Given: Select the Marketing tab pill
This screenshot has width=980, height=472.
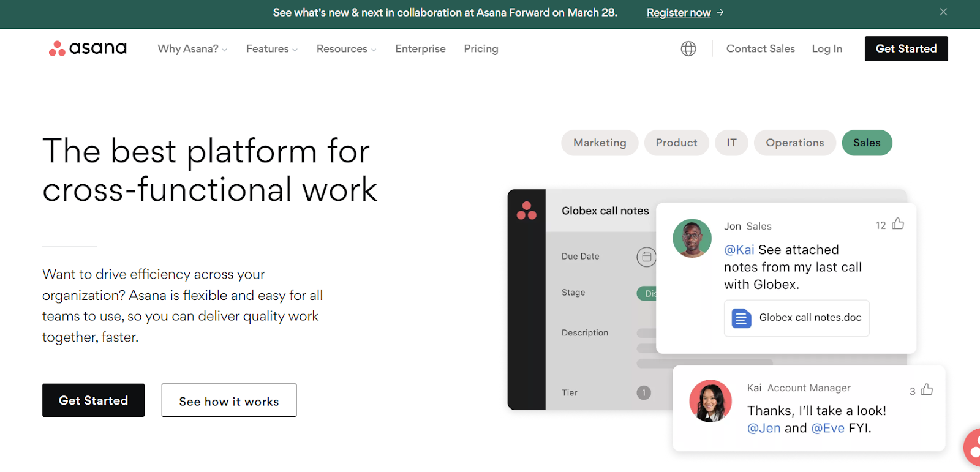Looking at the screenshot, I should point(600,143).
